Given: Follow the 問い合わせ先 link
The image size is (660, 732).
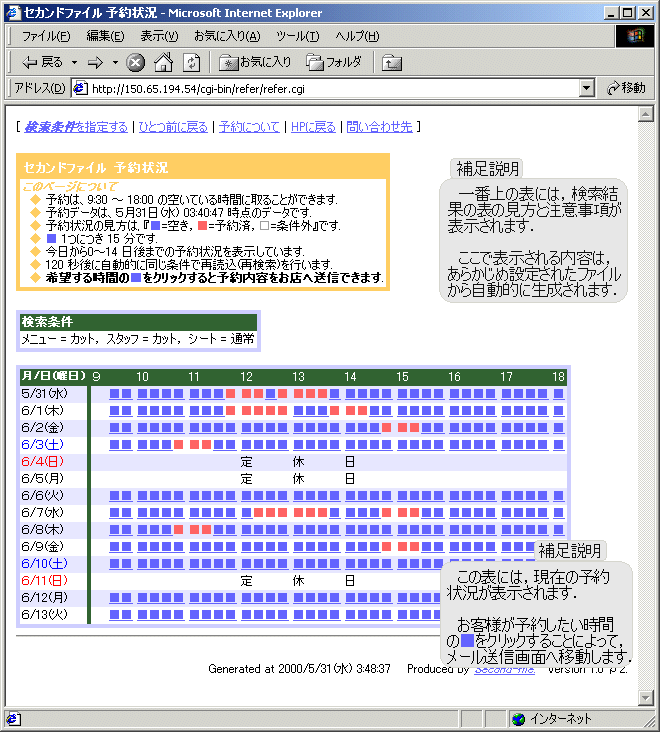Looking at the screenshot, I should click(379, 127).
